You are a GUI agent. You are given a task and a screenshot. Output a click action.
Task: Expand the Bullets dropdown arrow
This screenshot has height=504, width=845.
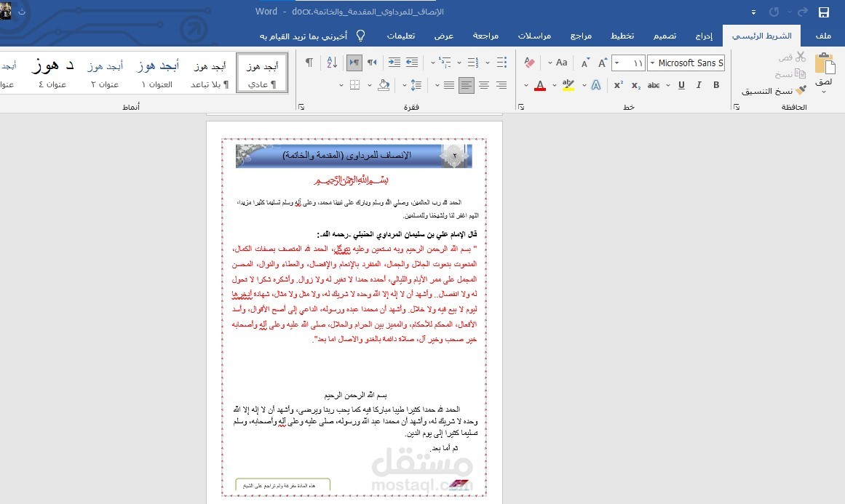[x=488, y=63]
